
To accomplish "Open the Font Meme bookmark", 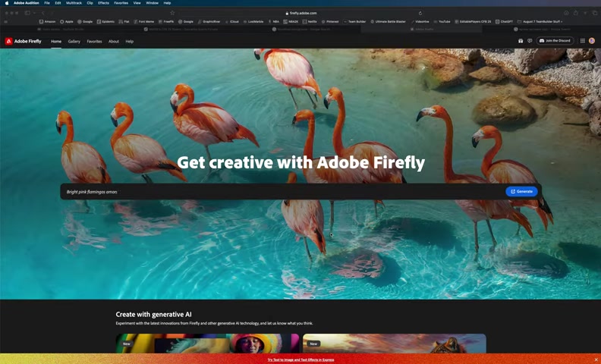I will click(x=143, y=21).
